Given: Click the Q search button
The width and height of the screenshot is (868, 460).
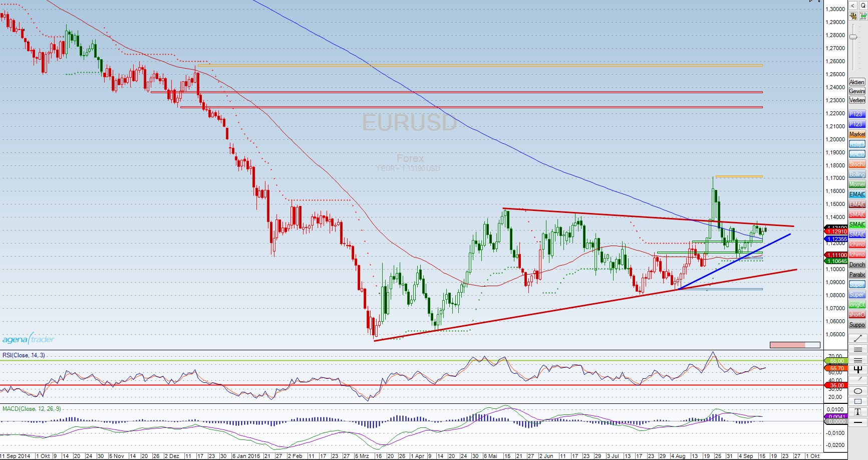Looking at the screenshot, I should 863,6.
